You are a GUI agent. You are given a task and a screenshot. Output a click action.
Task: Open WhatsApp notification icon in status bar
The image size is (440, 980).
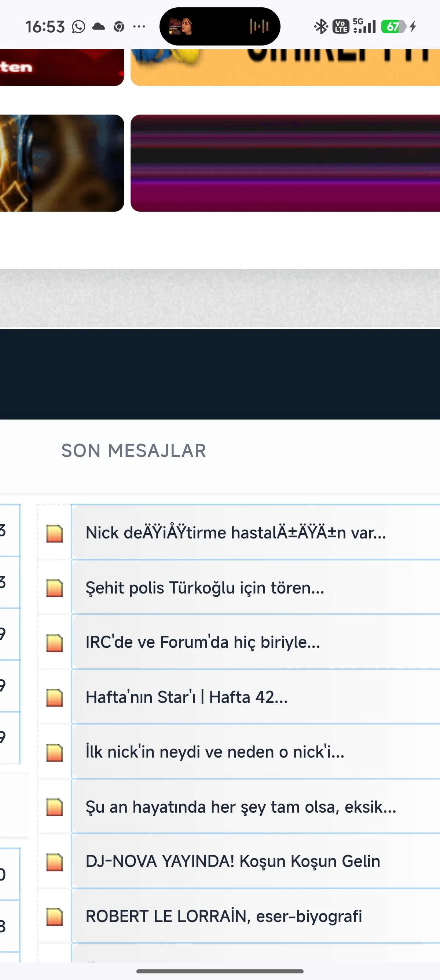click(79, 27)
